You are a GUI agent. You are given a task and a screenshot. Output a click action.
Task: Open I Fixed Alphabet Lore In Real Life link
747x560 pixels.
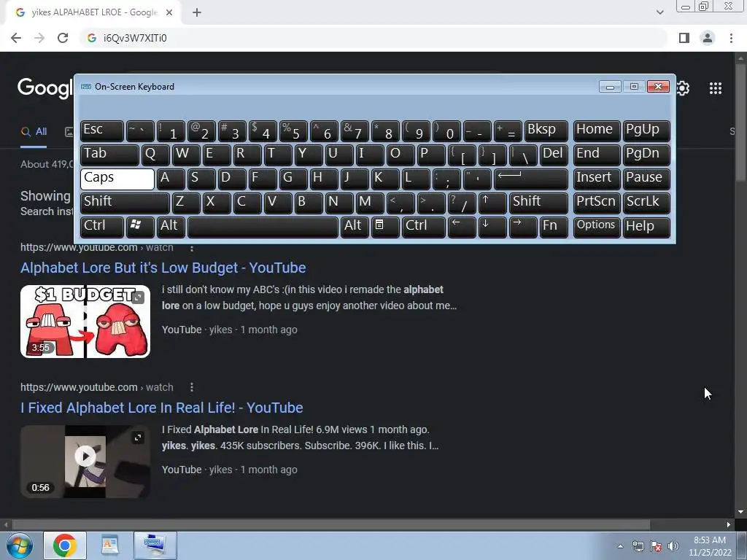(x=161, y=408)
